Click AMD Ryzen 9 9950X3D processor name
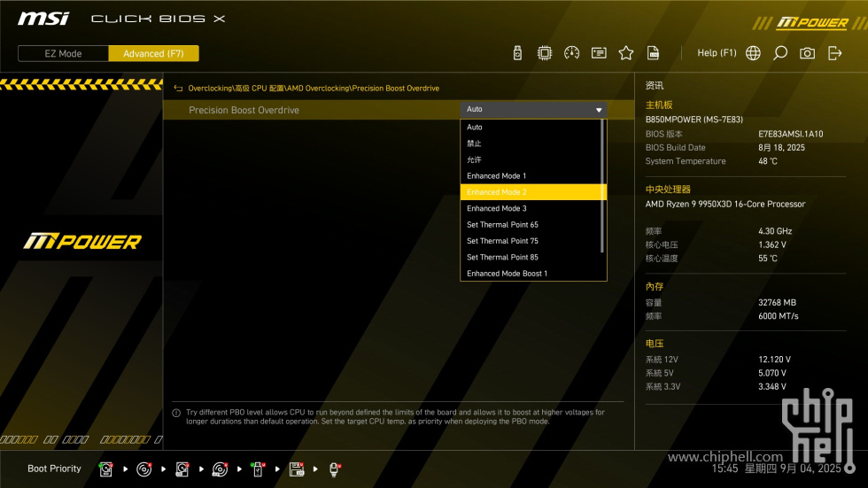 coord(725,205)
